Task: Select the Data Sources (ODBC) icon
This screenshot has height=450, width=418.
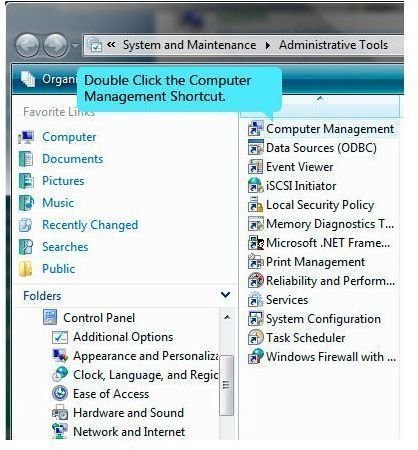Action: click(x=256, y=148)
